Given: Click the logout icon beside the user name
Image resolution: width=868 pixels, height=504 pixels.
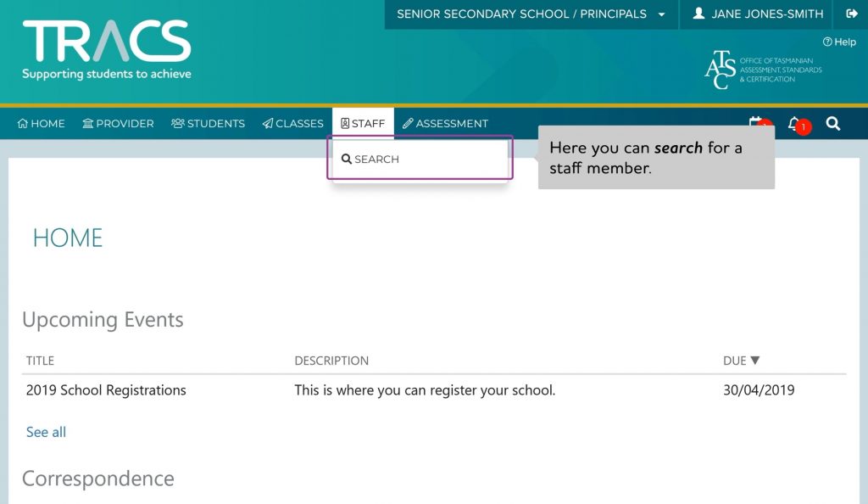Looking at the screenshot, I should (851, 14).
